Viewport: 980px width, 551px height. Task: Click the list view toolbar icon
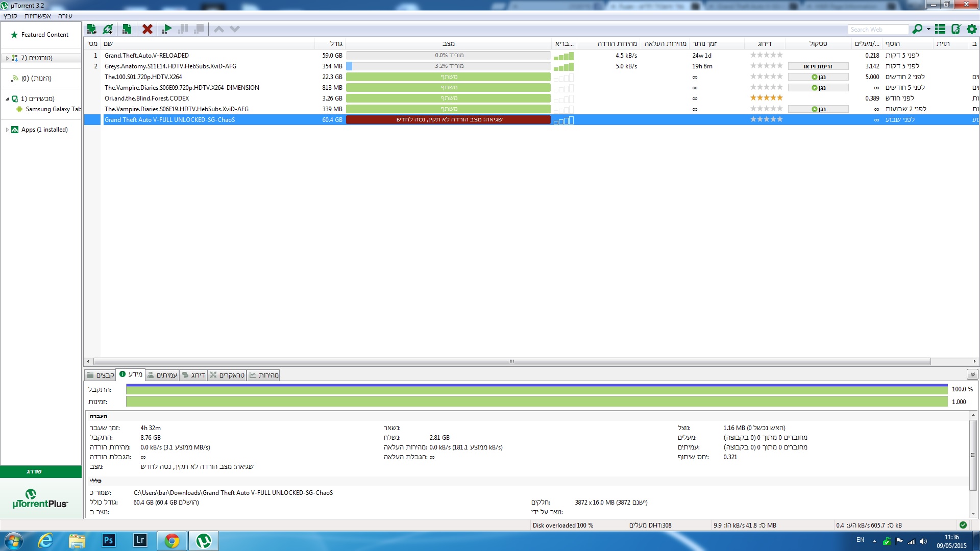pyautogui.click(x=940, y=29)
